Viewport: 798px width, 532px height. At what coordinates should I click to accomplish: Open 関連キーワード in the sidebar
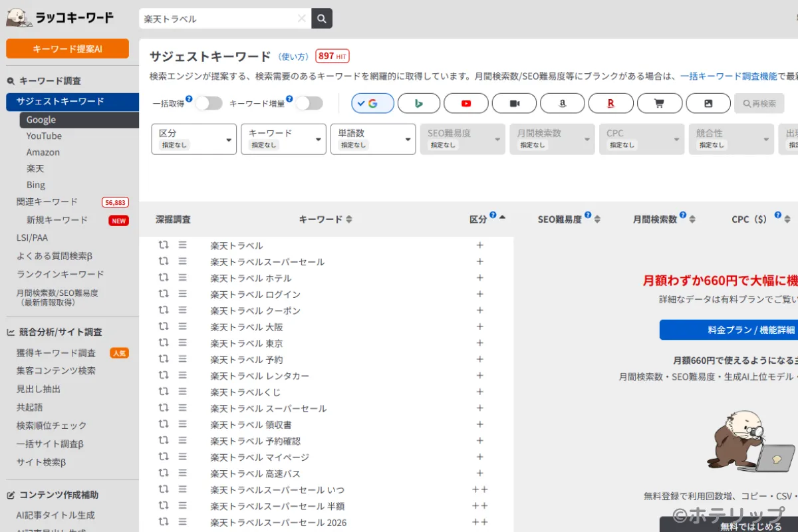47,201
